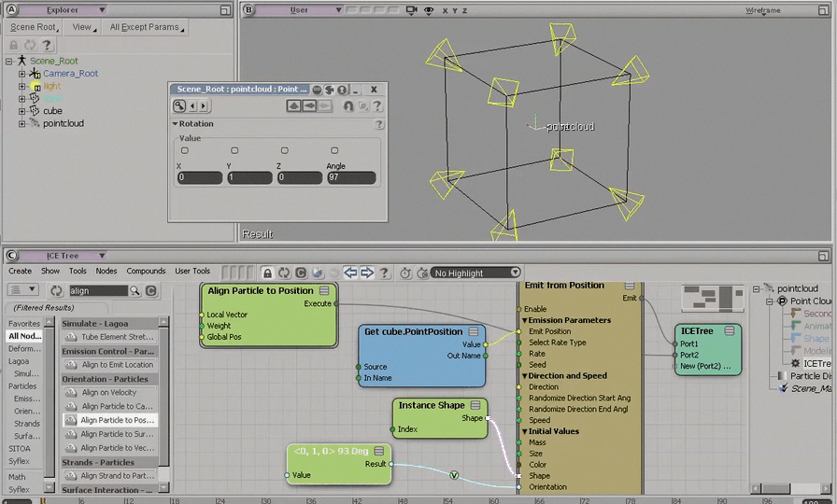
Task: Click the revert arrow in property editor
Action: click(348, 106)
